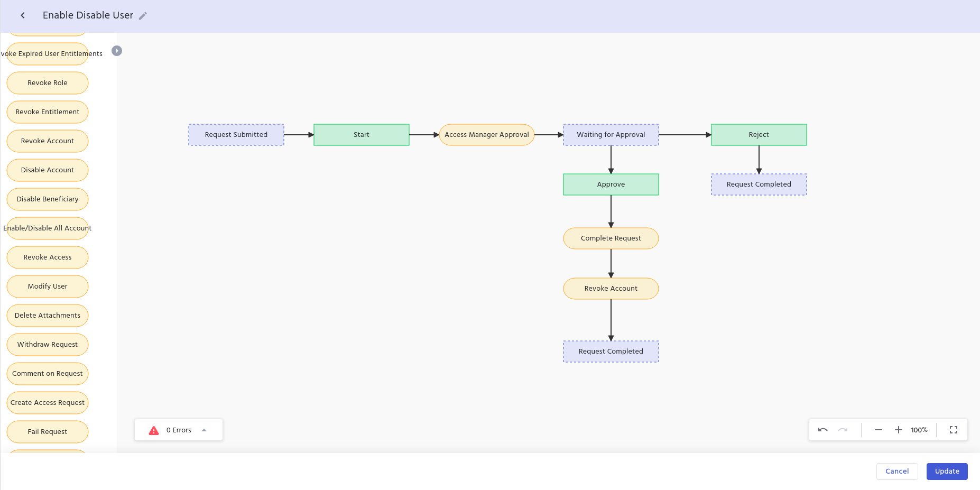Select the Revoke Role sidebar task

(48, 83)
